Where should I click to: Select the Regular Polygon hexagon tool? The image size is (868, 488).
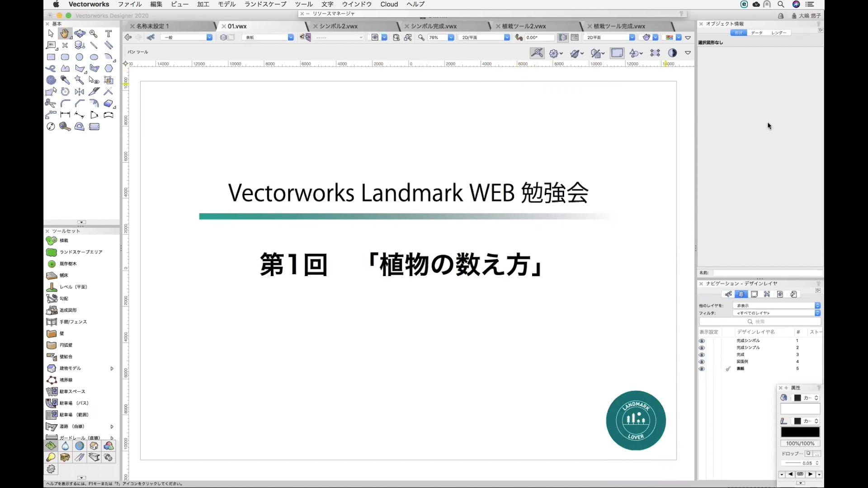[108, 69]
